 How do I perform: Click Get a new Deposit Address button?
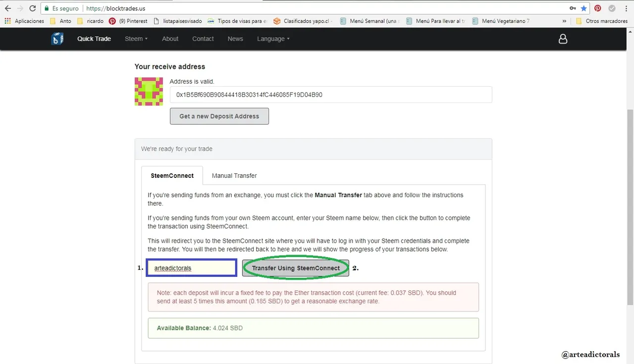coord(219,116)
